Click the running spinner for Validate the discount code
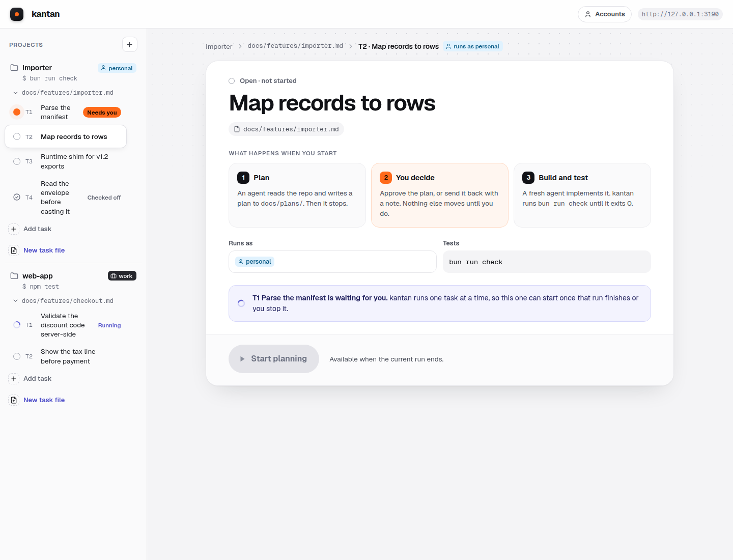Image resolution: width=733 pixels, height=560 pixels. 17,325
